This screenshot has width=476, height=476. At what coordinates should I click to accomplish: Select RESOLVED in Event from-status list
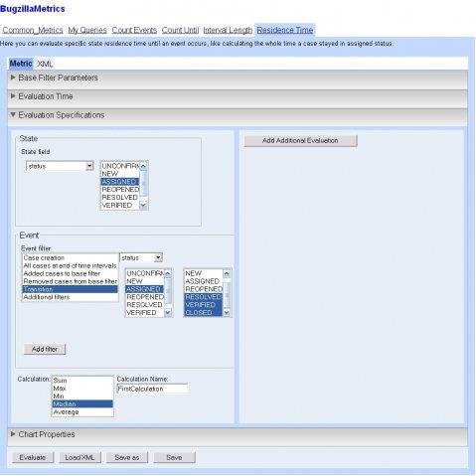point(145,305)
